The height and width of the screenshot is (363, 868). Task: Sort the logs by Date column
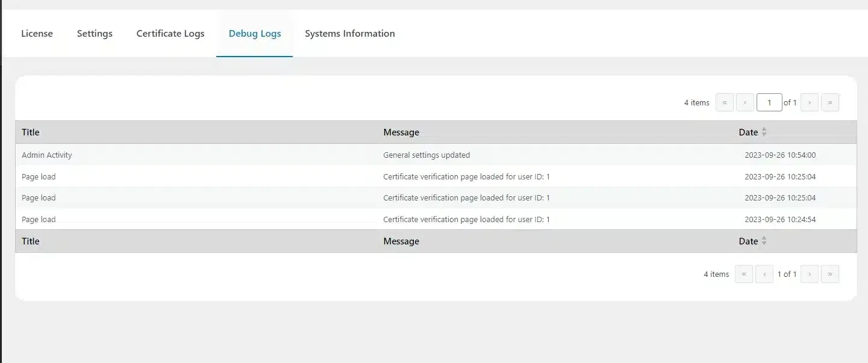tap(749, 132)
